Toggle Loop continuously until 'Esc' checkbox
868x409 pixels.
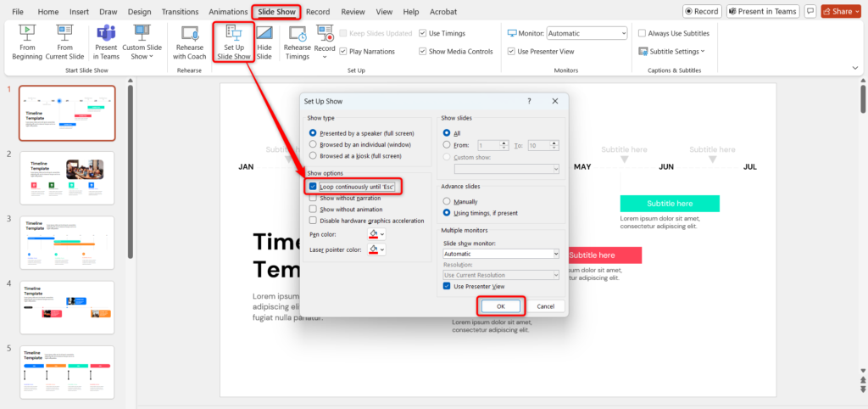click(x=314, y=186)
